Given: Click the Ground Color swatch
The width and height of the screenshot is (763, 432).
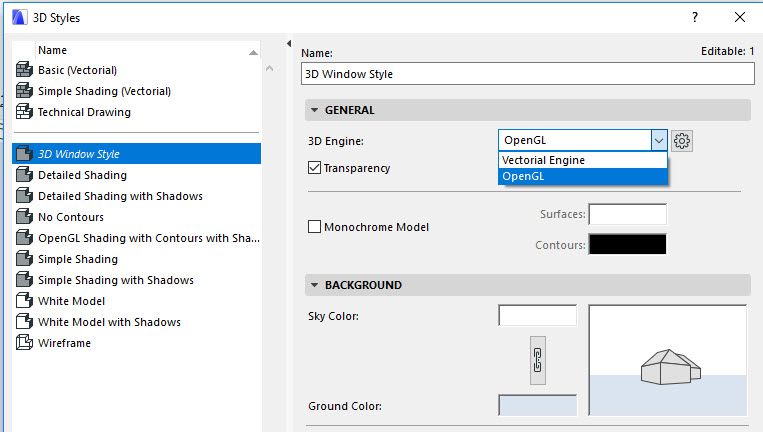Looking at the screenshot, I should (537, 406).
